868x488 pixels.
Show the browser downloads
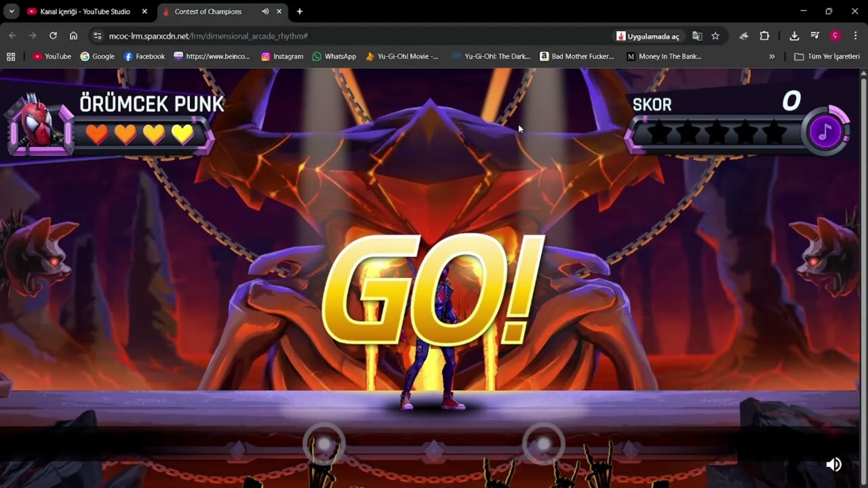coord(794,36)
